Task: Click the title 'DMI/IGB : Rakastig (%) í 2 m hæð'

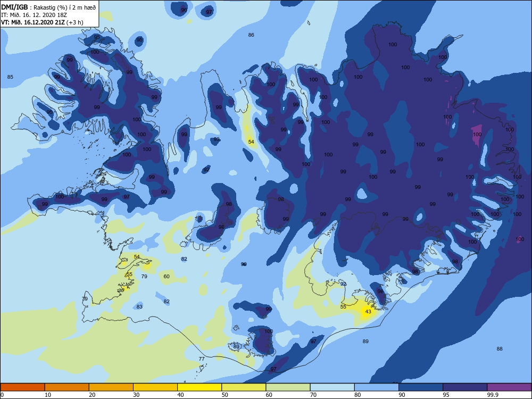Action: [48, 7]
